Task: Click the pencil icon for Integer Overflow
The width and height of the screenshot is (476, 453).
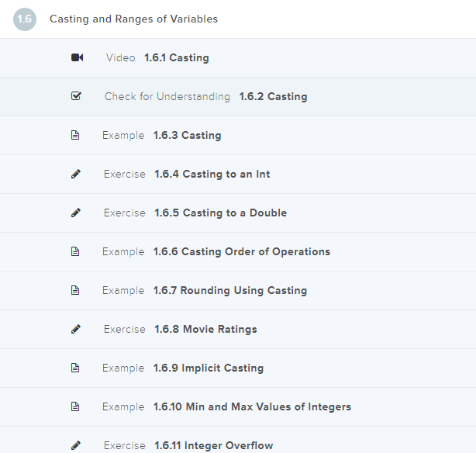Action: coord(75,445)
